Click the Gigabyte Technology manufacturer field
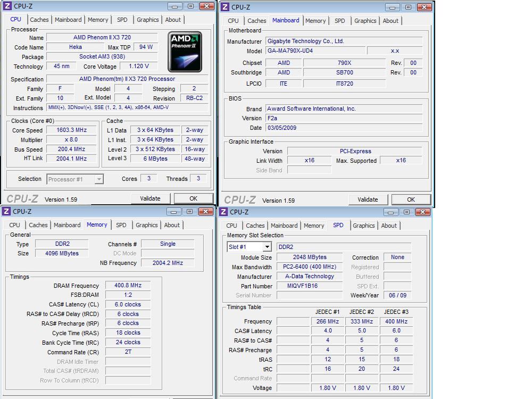The width and height of the screenshot is (532, 399). tap(344, 41)
